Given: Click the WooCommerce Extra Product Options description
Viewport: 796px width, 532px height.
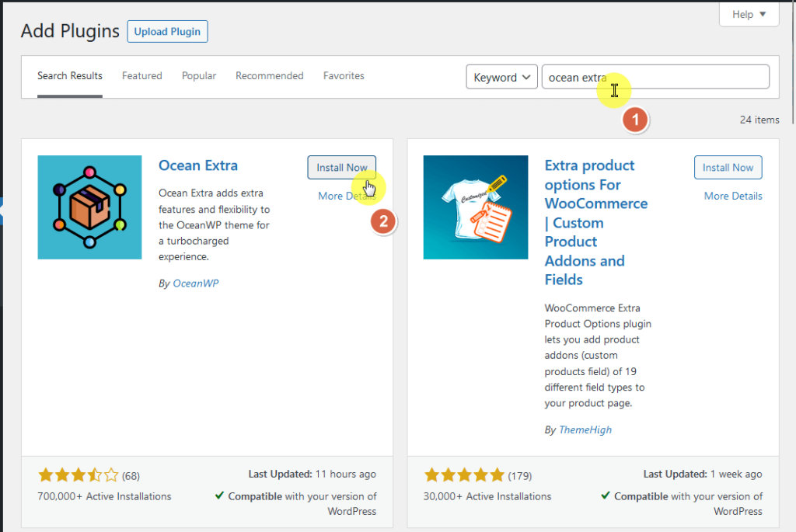Looking at the screenshot, I should (x=598, y=356).
